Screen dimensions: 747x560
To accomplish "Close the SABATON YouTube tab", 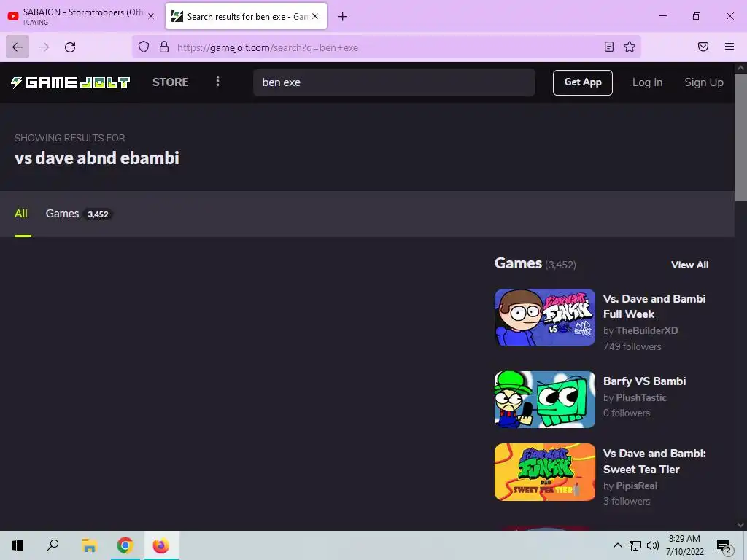I will [x=151, y=16].
